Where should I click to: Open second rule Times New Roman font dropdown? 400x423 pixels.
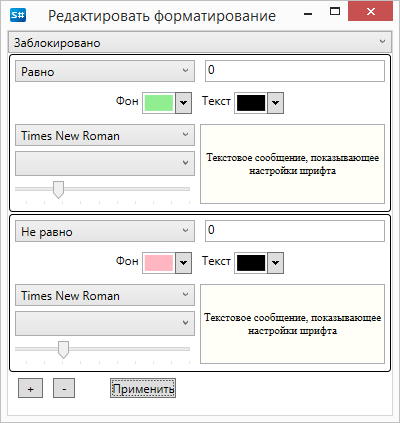pyautogui.click(x=105, y=295)
